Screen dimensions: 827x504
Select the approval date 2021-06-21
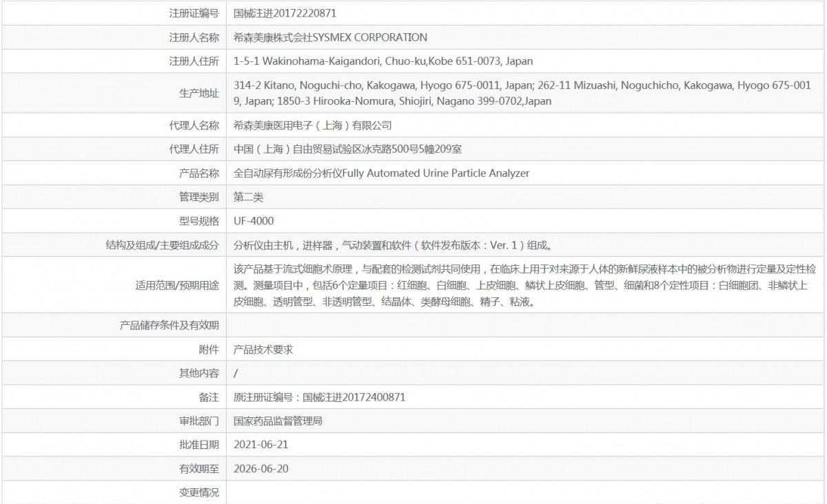[x=261, y=445]
